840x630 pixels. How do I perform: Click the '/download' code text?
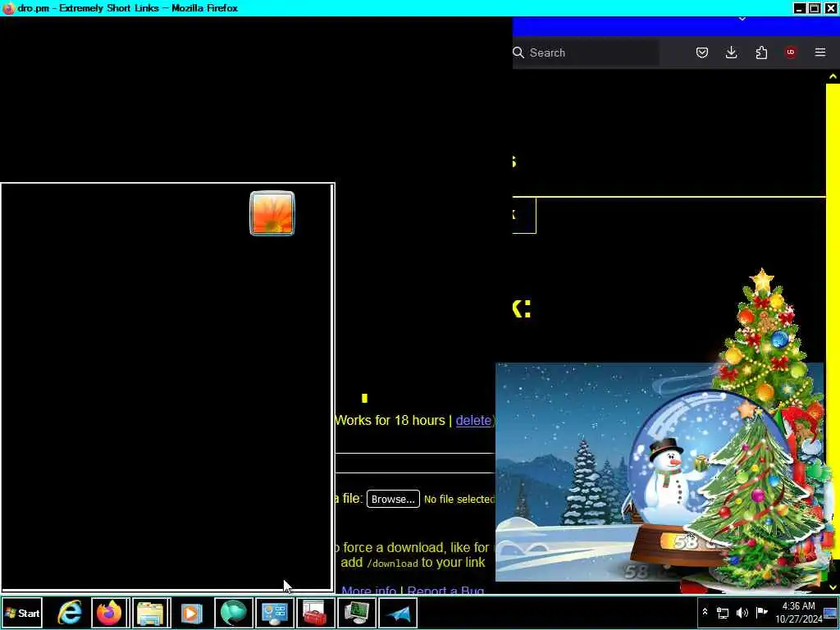pos(392,564)
